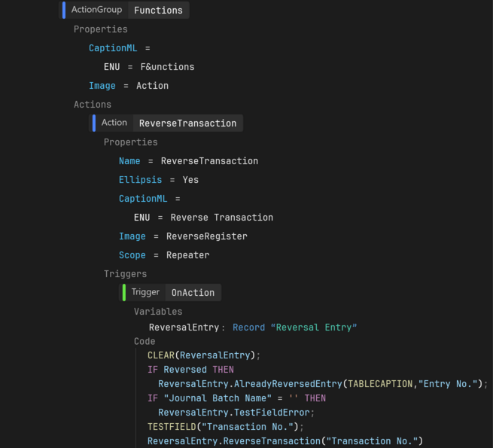Click the 'Ellipsis = Yes' property
Viewport: 493px width, 448px height.
pyautogui.click(x=159, y=180)
